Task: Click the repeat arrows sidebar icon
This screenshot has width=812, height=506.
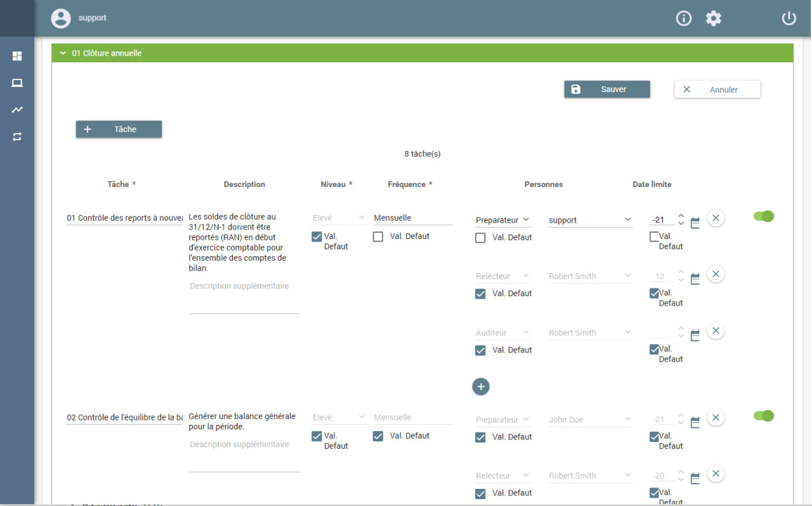Action: (17, 136)
